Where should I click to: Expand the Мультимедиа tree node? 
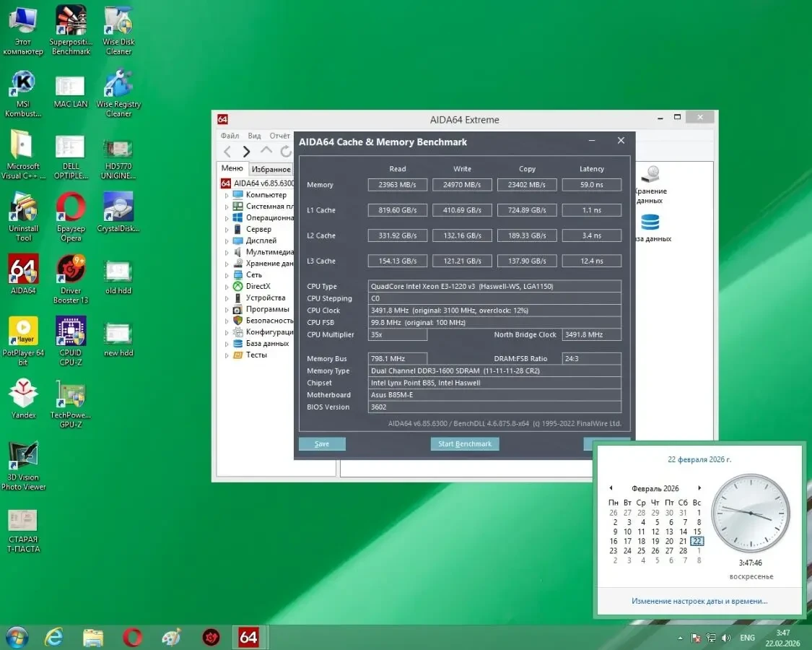tap(227, 253)
